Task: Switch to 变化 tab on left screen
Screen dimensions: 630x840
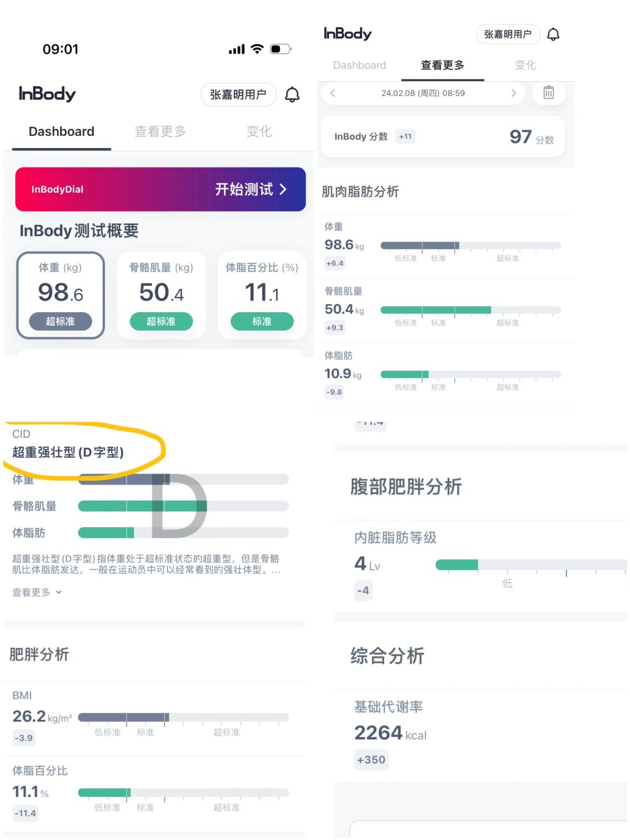Action: pos(259,132)
